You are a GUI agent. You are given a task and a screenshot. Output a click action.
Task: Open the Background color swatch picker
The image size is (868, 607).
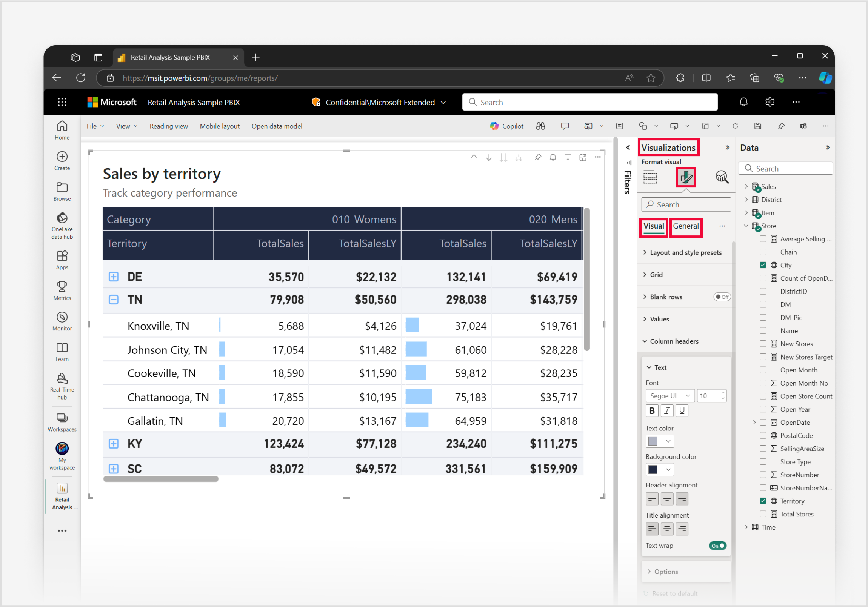660,469
